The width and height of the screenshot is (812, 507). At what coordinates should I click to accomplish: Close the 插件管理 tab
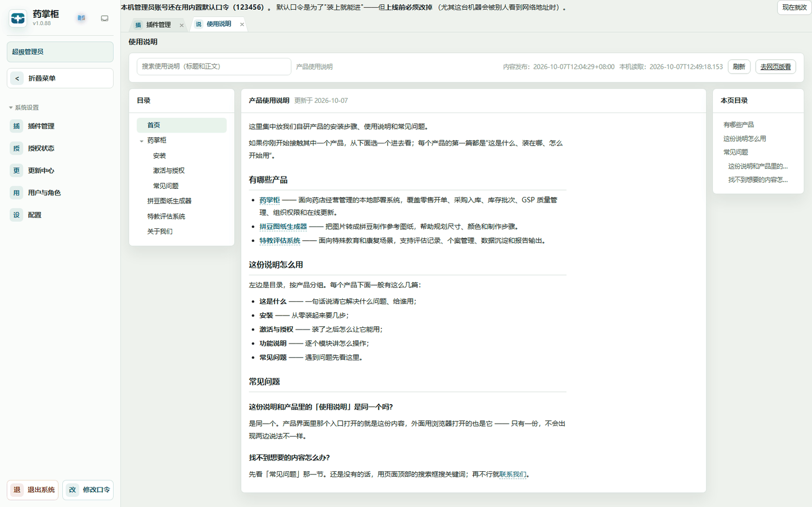click(x=181, y=25)
